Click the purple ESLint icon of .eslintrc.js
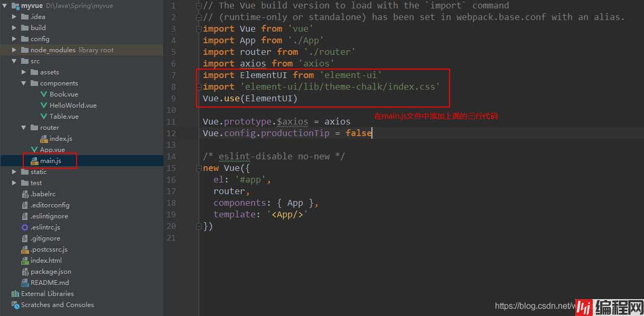This screenshot has width=644, height=316. pos(25,227)
